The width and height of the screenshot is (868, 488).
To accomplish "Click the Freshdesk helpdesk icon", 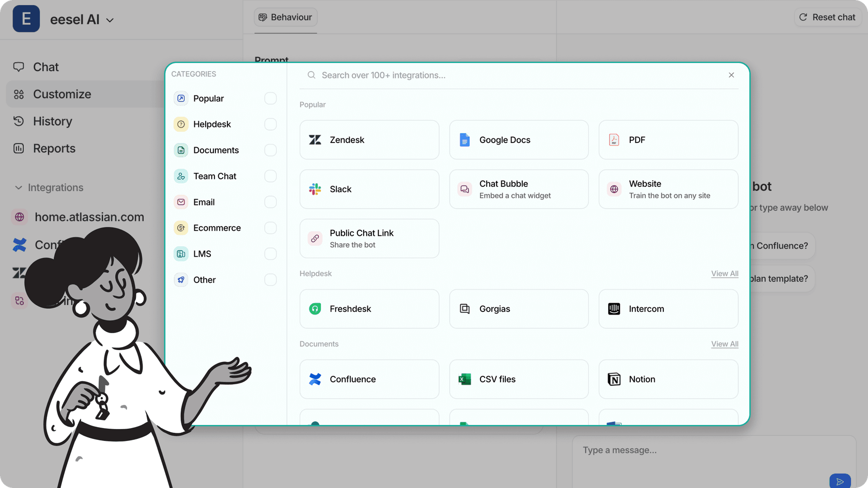I will point(314,309).
